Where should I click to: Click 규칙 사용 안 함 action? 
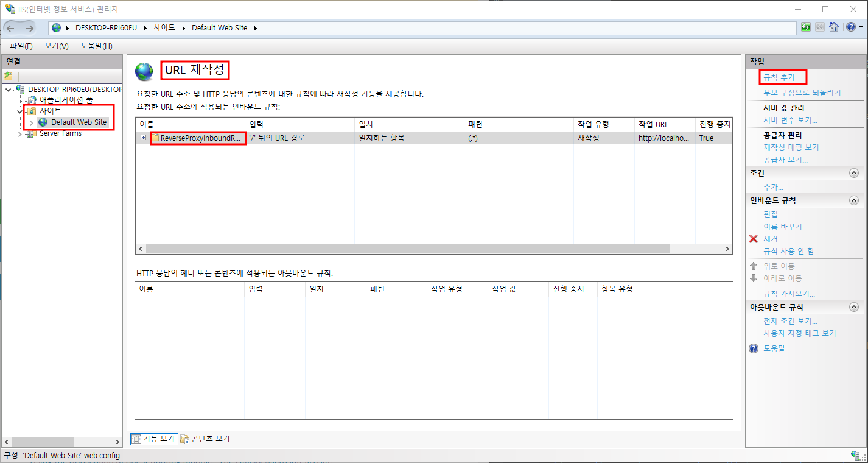[x=789, y=251]
